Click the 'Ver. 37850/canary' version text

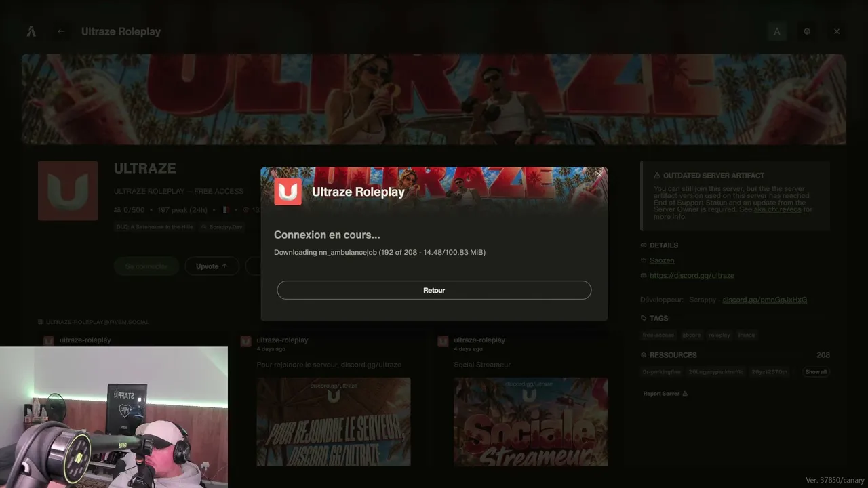[x=835, y=480]
